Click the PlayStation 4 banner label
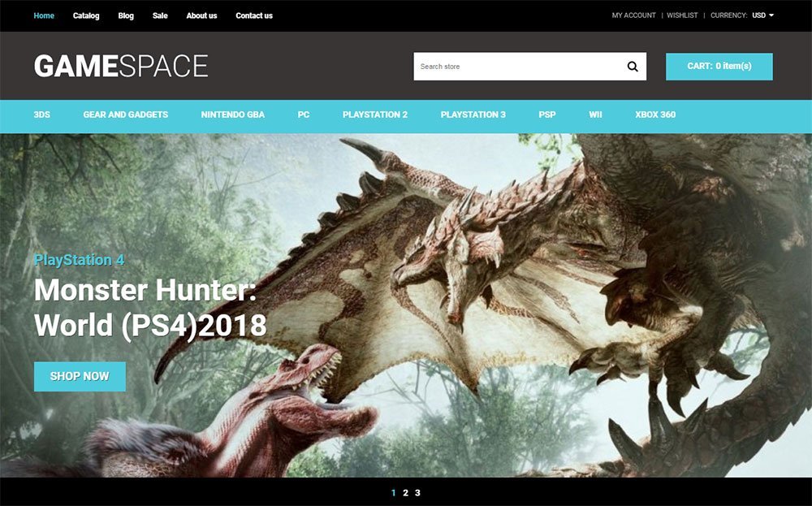 click(80, 260)
